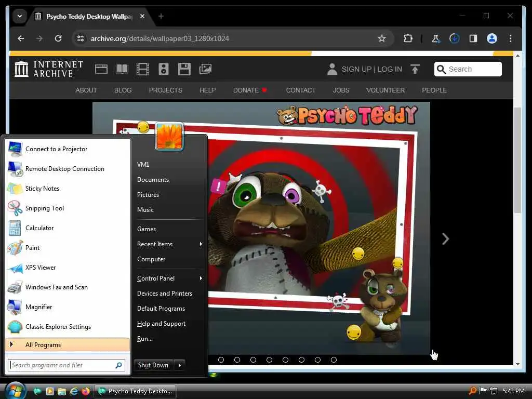Open the Internet Archive web icon
The height and width of the screenshot is (399, 532).
[101, 69]
